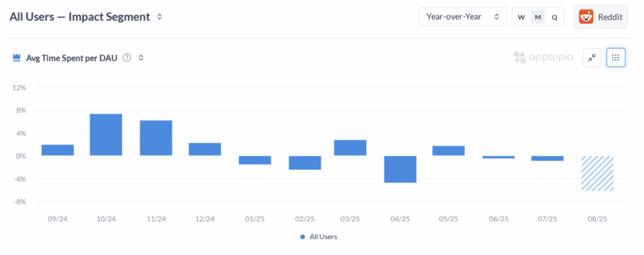Collapse the chart with the arrows icon
This screenshot has height=255, width=644.
(592, 57)
